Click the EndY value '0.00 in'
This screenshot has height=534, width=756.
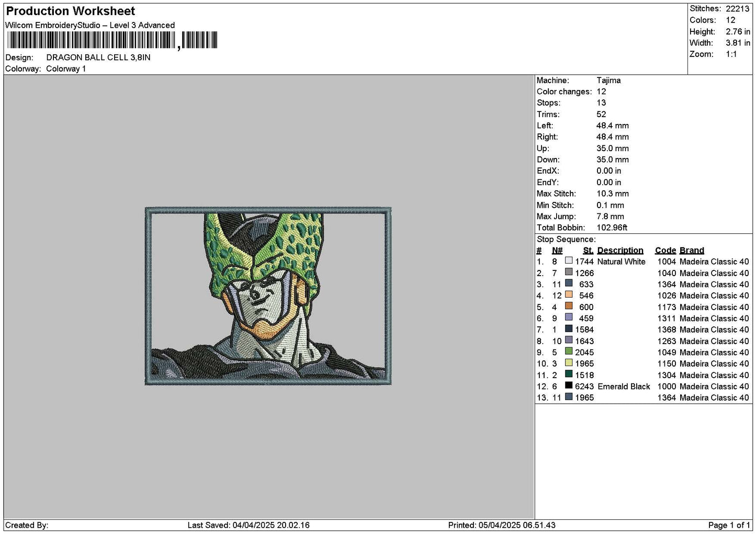(609, 183)
